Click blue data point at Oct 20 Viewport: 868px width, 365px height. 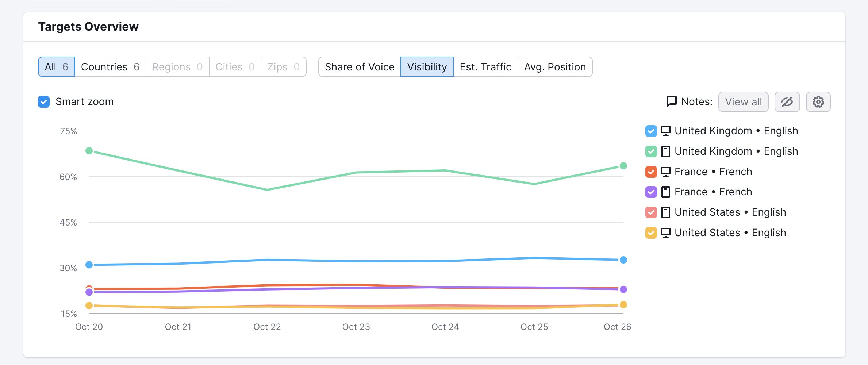click(x=89, y=265)
